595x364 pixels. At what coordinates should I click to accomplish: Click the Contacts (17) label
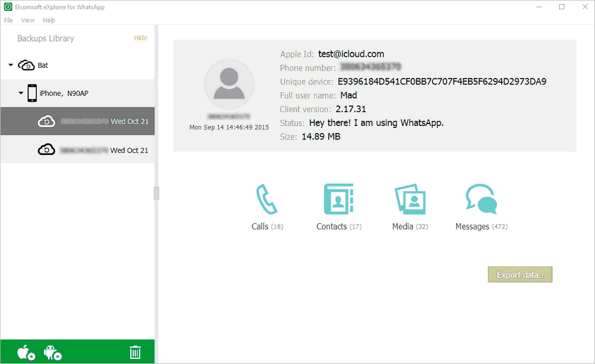click(x=339, y=226)
